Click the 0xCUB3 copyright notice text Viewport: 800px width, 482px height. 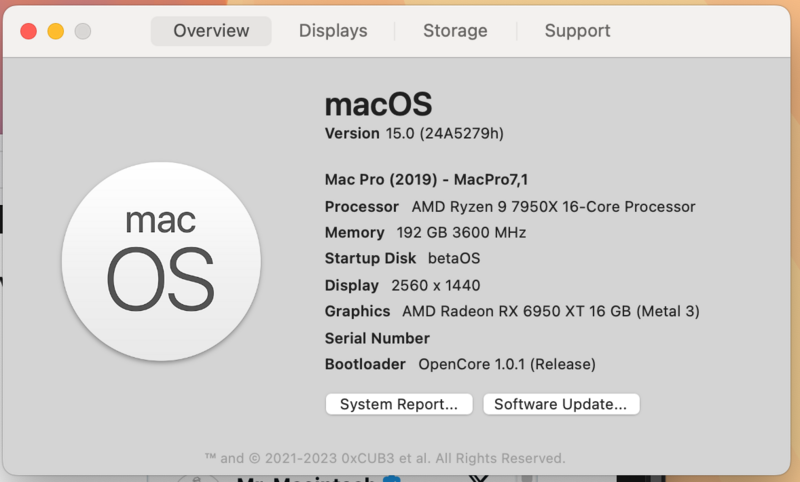[x=385, y=458]
